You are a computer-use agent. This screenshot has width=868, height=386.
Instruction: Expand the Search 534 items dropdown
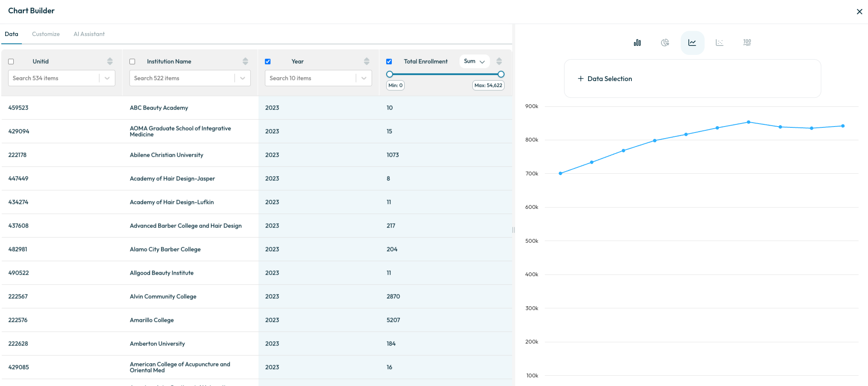[107, 78]
